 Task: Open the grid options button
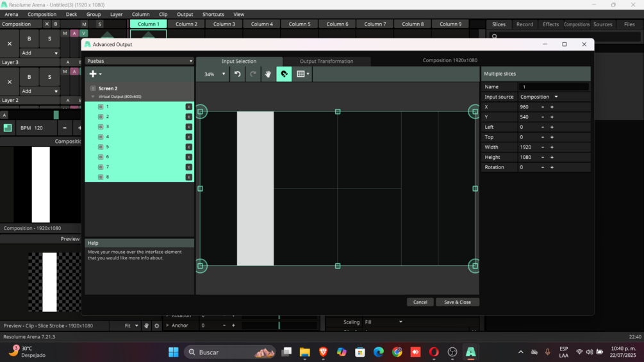pyautogui.click(x=302, y=74)
